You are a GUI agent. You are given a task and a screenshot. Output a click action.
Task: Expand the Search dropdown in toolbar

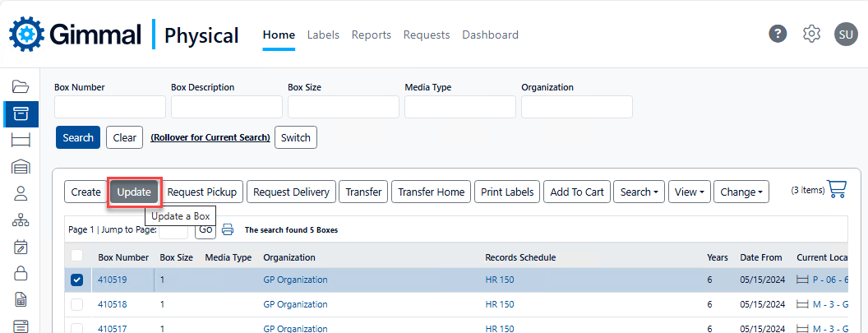click(639, 192)
